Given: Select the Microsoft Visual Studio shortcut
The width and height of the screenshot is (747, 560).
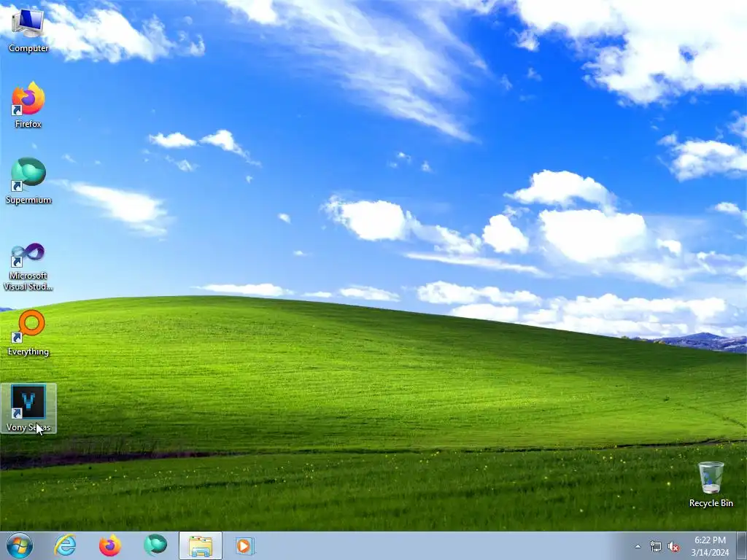Looking at the screenshot, I should pos(28,267).
